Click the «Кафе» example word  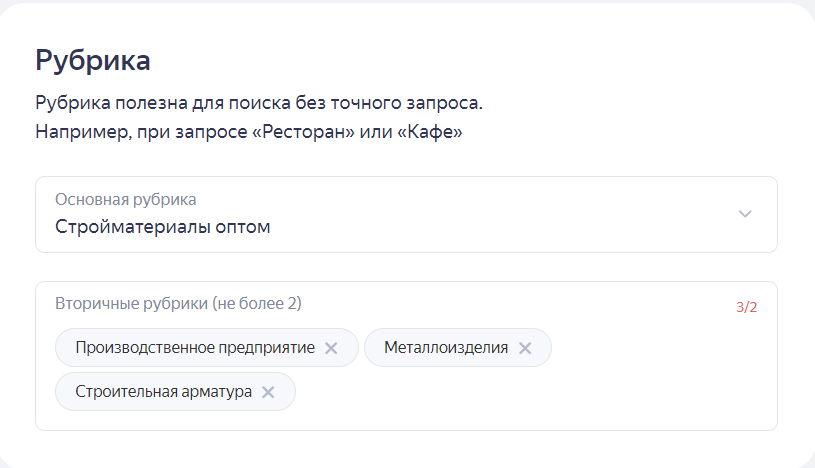point(430,131)
